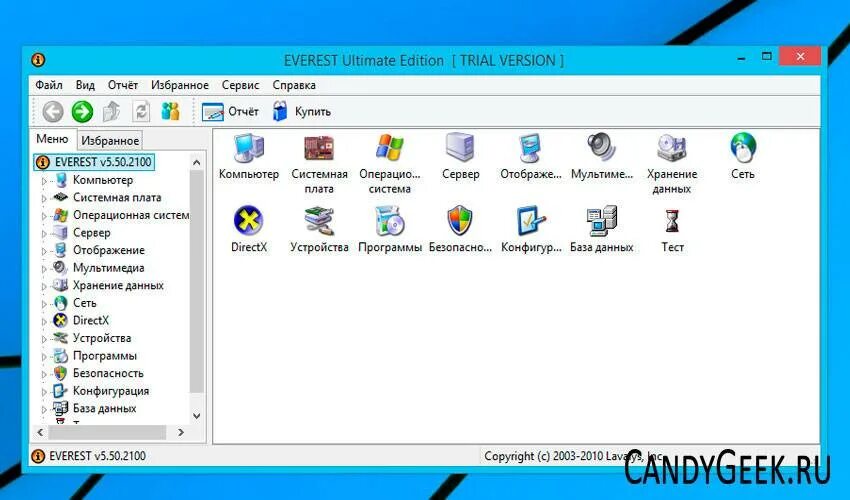The height and width of the screenshot is (500, 850).
Task: Switch to the Избранное tab in sidebar
Action: [x=110, y=140]
